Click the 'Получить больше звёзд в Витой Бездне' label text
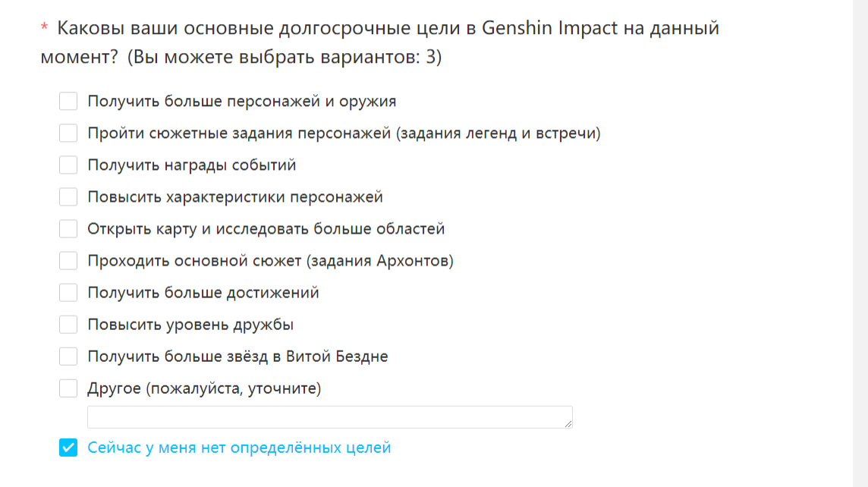The height and width of the screenshot is (487, 868). [x=237, y=357]
